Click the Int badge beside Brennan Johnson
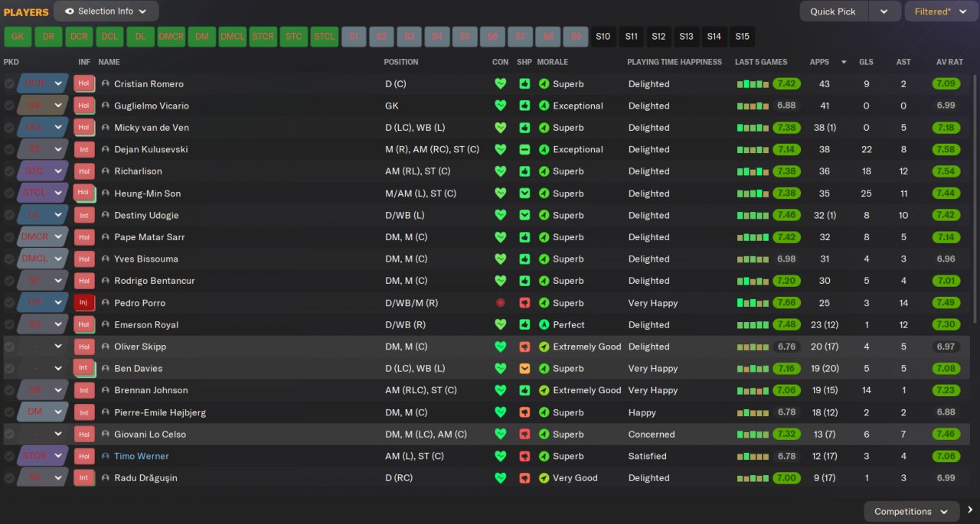The image size is (980, 524). point(83,390)
